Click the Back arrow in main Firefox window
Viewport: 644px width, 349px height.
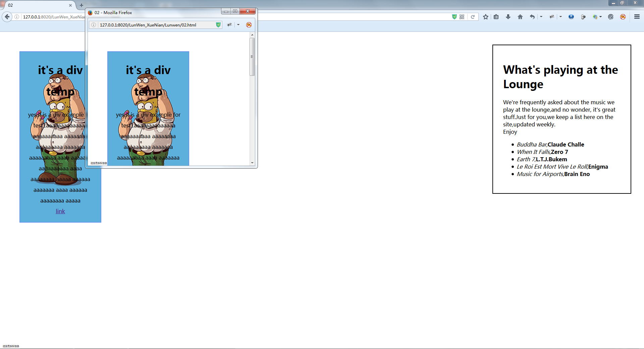click(7, 17)
